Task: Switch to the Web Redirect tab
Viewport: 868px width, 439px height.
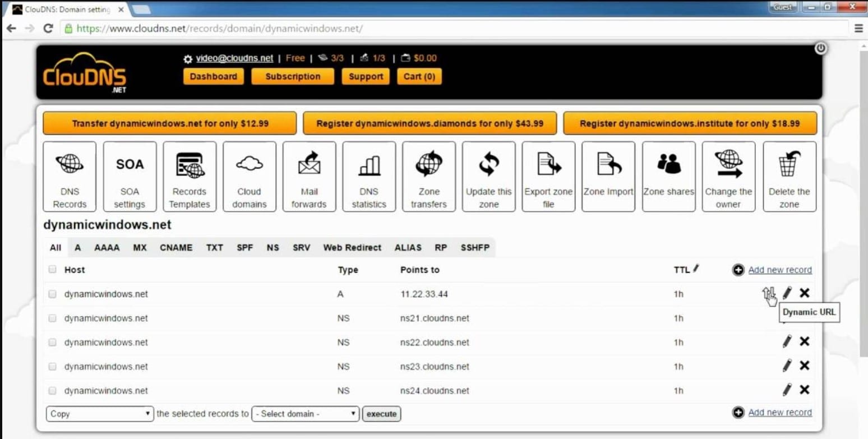Action: 352,247
